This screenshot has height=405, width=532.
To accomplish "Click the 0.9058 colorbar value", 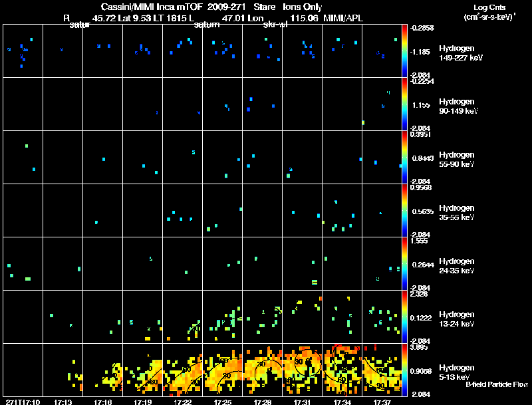I will coord(421,372).
